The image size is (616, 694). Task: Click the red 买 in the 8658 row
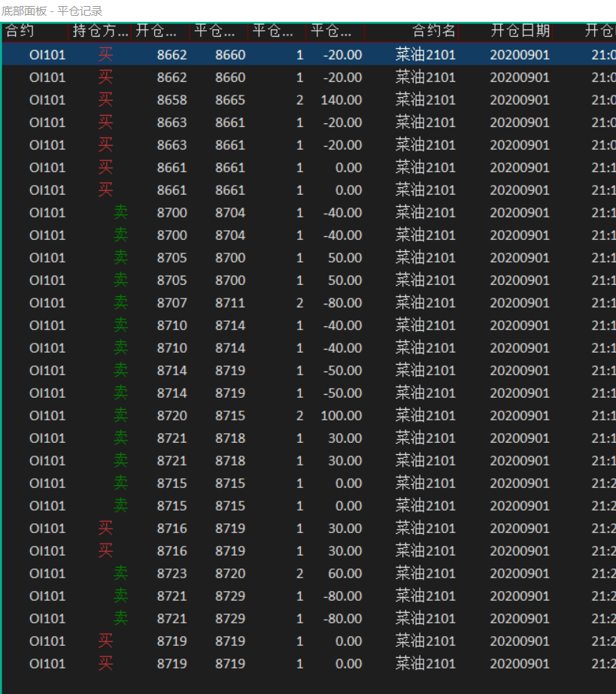pos(105,100)
